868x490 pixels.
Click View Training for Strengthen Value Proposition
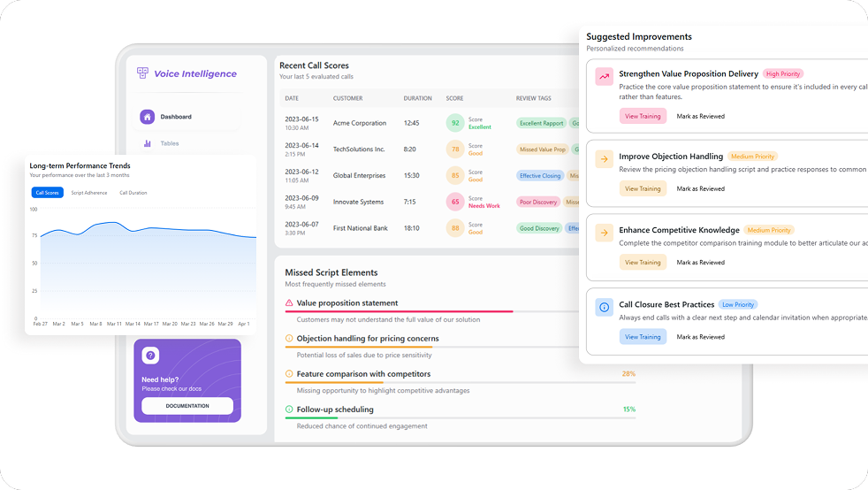point(643,115)
